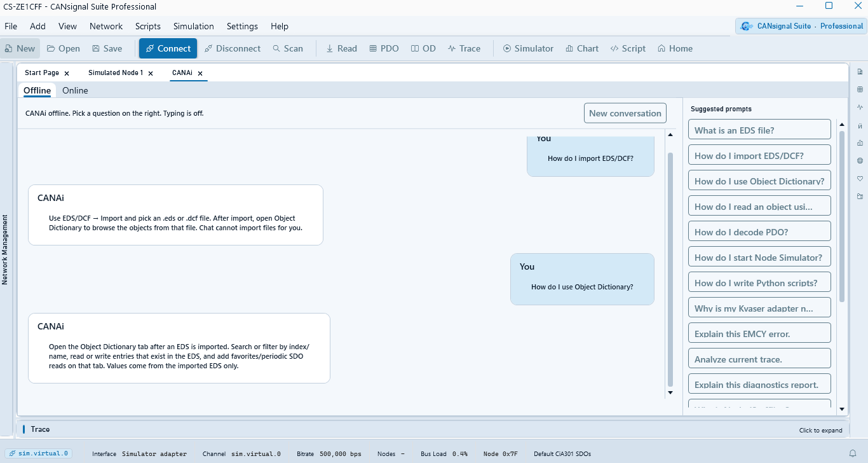868x463 pixels.
Task: Switch to the Start Page tab
Action: pos(42,73)
